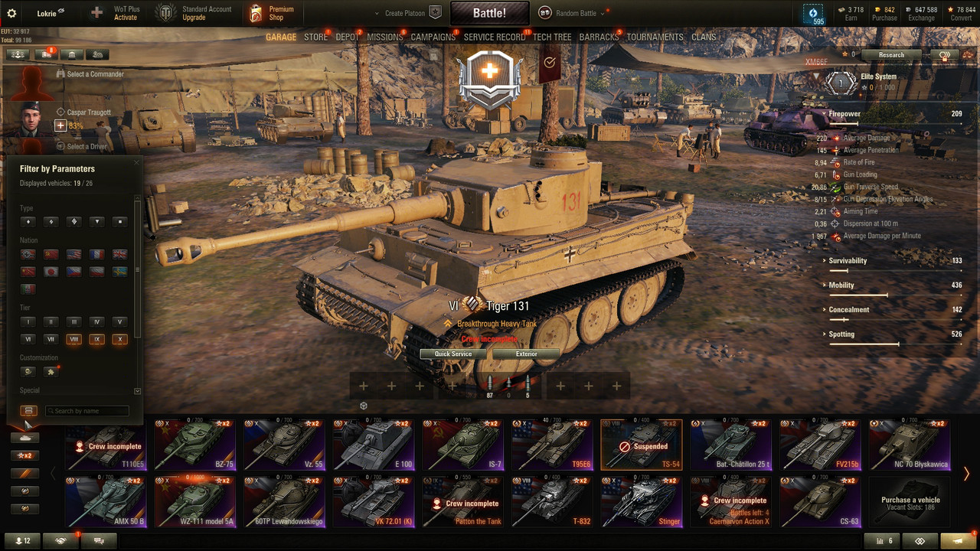Filter by Japan nation flag
This screenshot has height=551, width=980.
(51, 272)
